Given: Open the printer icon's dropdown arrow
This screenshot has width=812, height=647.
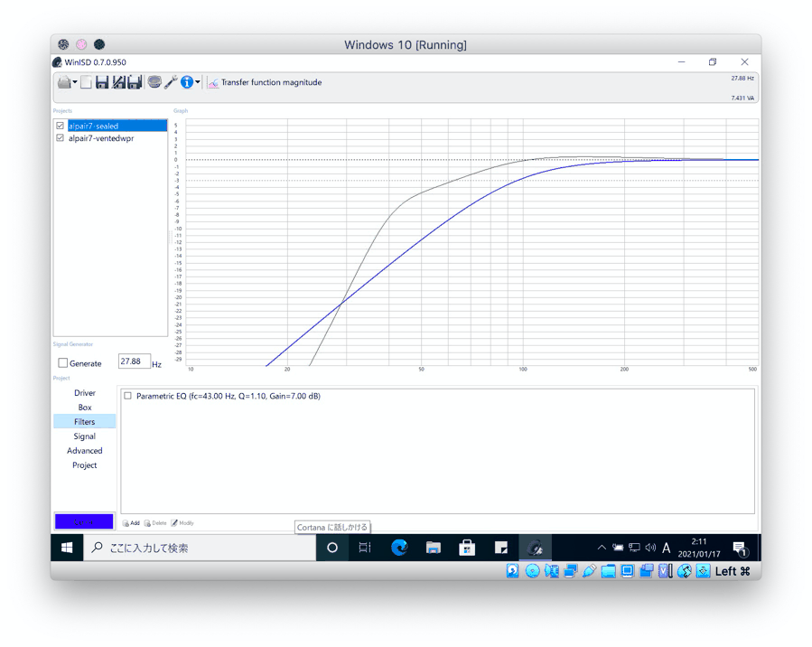Looking at the screenshot, I should pyautogui.click(x=75, y=82).
